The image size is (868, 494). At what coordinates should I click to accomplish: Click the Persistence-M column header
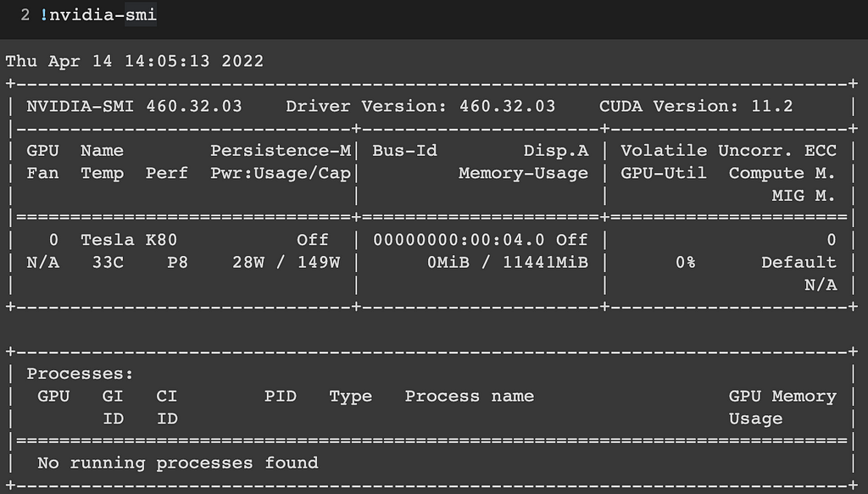[x=280, y=151]
